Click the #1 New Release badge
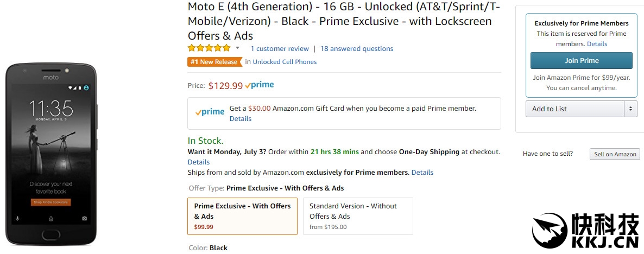The image size is (644, 254). tap(214, 62)
